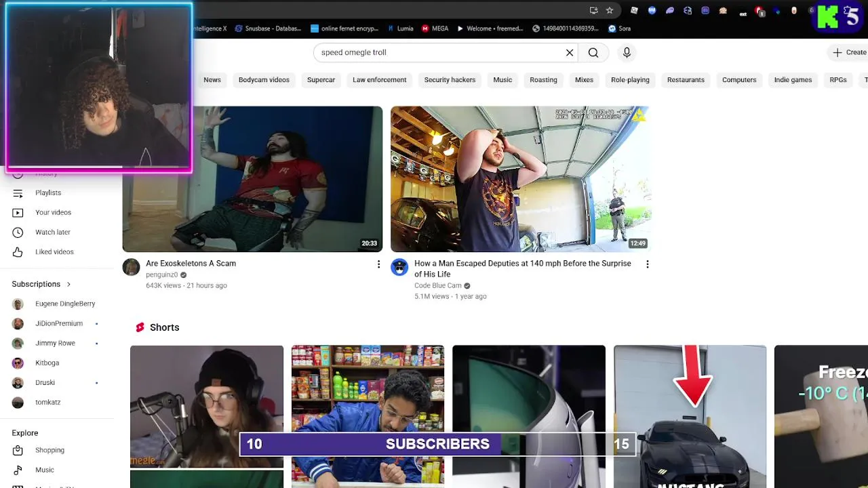Select the Music filter chip
The width and height of the screenshot is (868, 488).
[x=502, y=80]
